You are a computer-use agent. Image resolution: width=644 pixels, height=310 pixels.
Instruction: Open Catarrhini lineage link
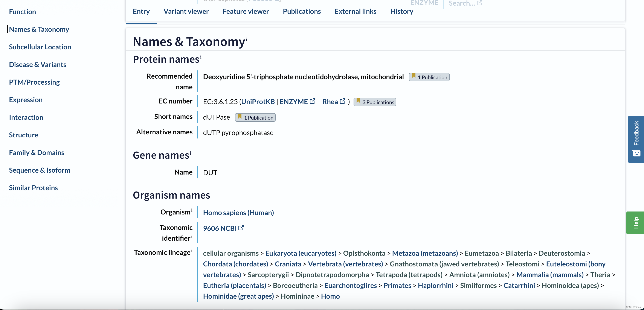(x=519, y=286)
